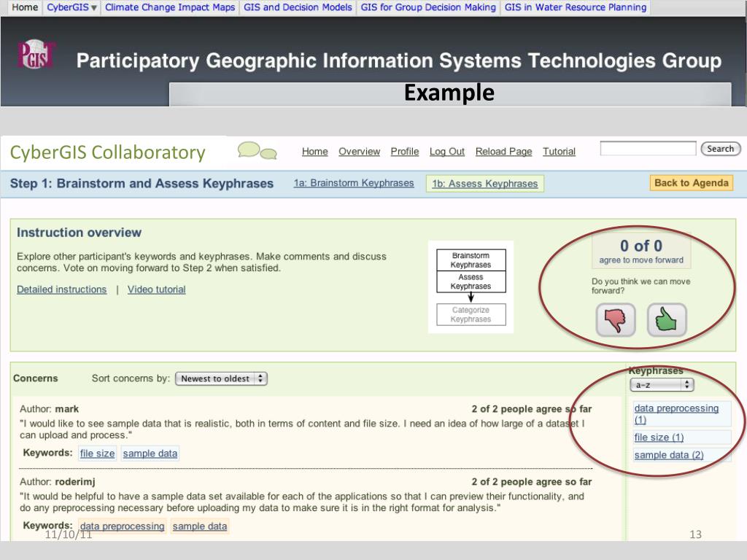
Task: Click the Back to Agenda button
Action: point(692,183)
